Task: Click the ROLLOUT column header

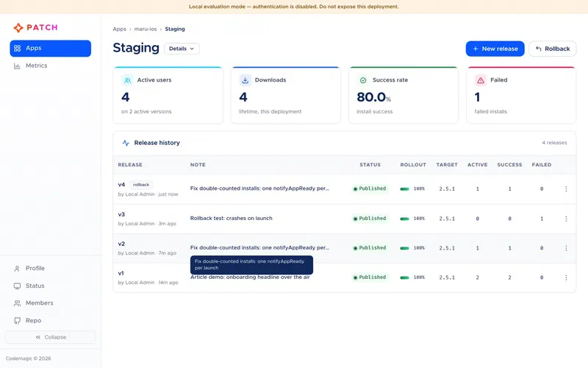Action: coord(413,165)
